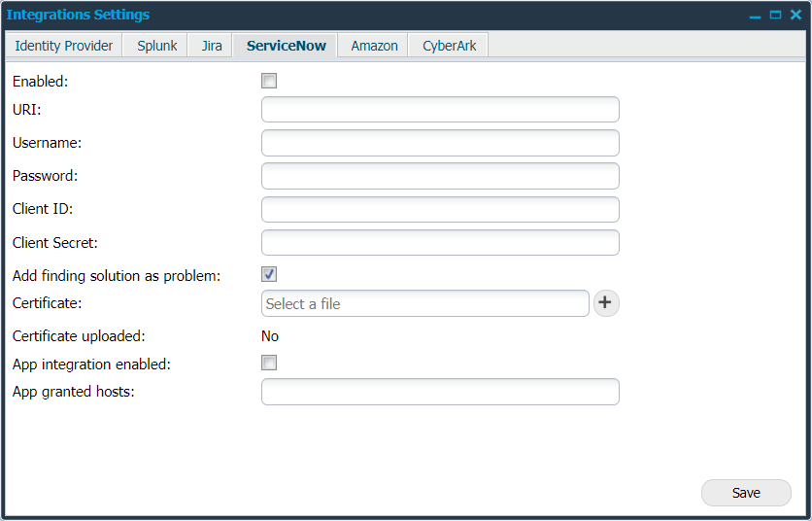This screenshot has width=812, height=521.
Task: Click the Client ID input field
Action: click(440, 209)
